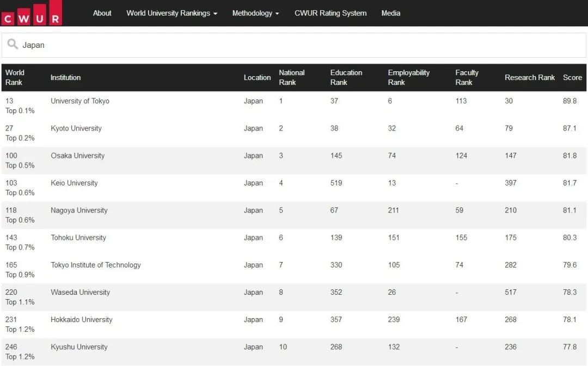
Task: Open CWUR Rating System page
Action: [x=330, y=13]
